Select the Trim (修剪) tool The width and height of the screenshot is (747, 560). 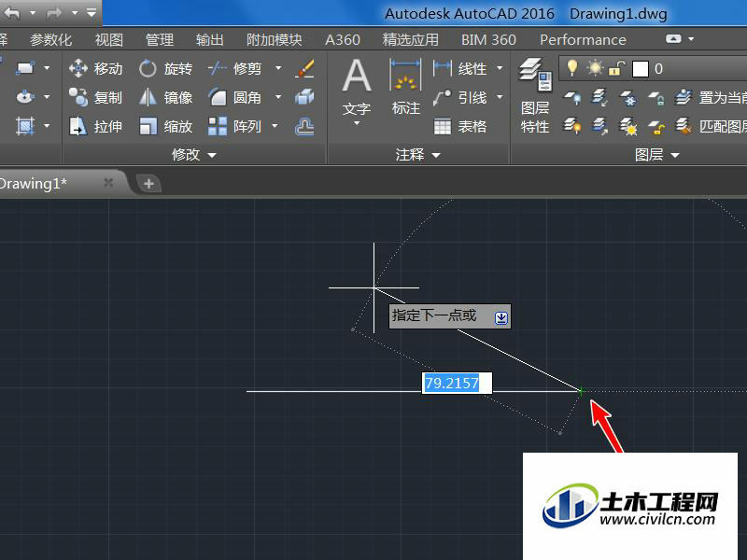(234, 68)
